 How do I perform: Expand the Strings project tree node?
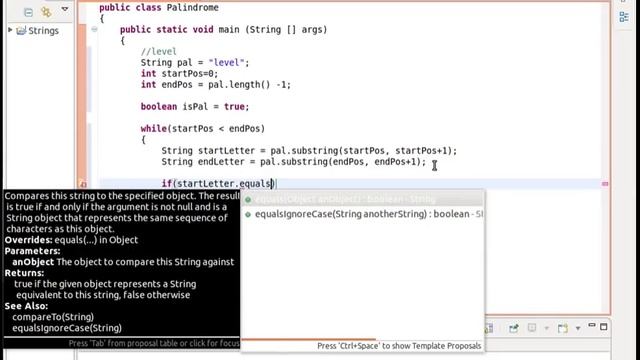(x=10, y=30)
